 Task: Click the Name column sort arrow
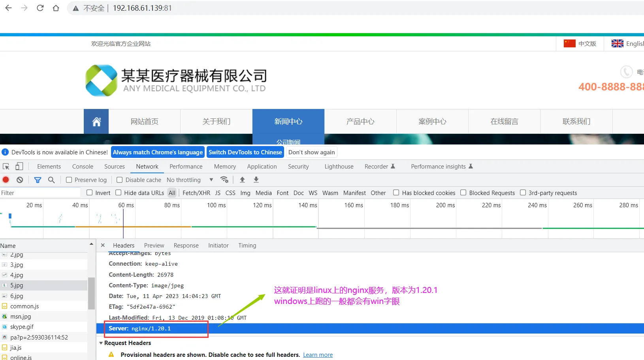[x=91, y=245]
